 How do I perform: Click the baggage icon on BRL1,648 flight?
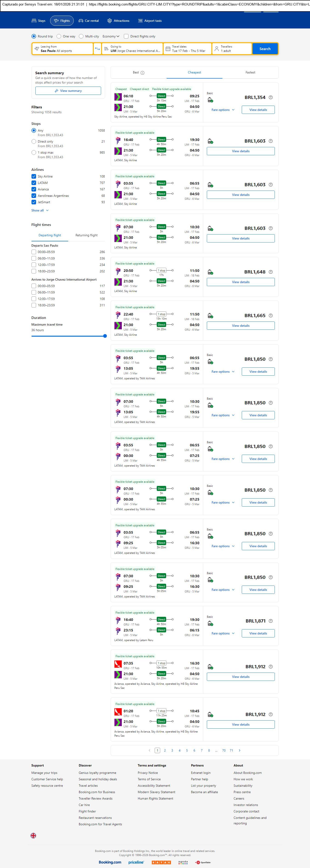click(210, 272)
